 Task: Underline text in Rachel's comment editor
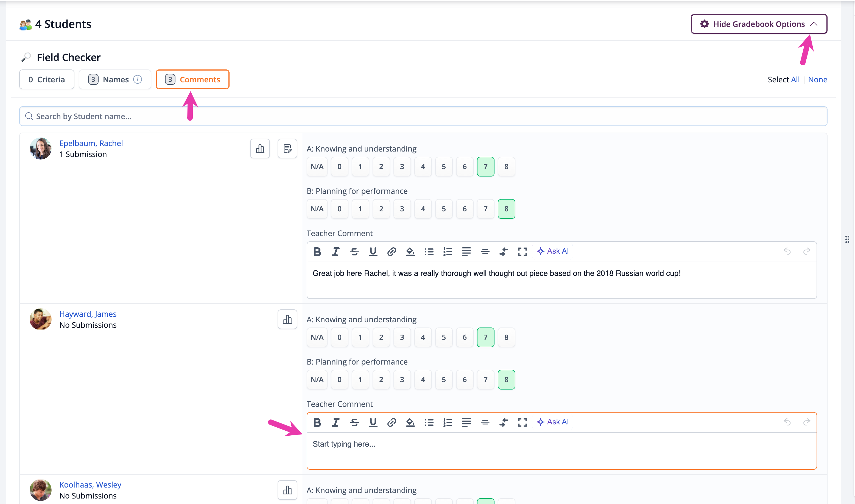(x=373, y=252)
